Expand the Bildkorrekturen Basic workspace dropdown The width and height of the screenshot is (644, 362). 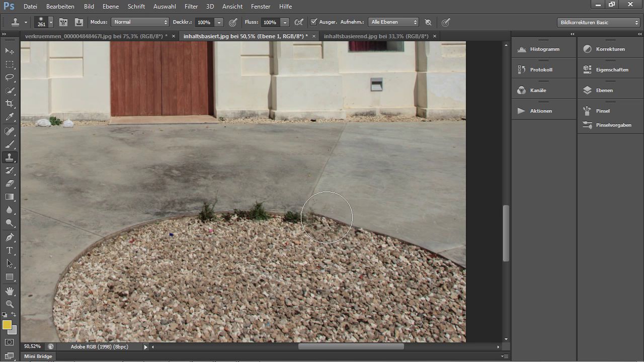(x=599, y=22)
